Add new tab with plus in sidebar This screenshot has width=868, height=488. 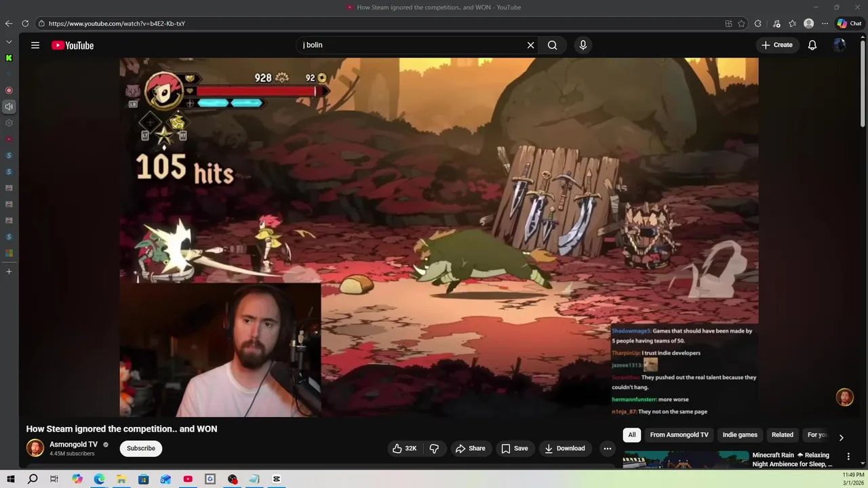click(9, 272)
